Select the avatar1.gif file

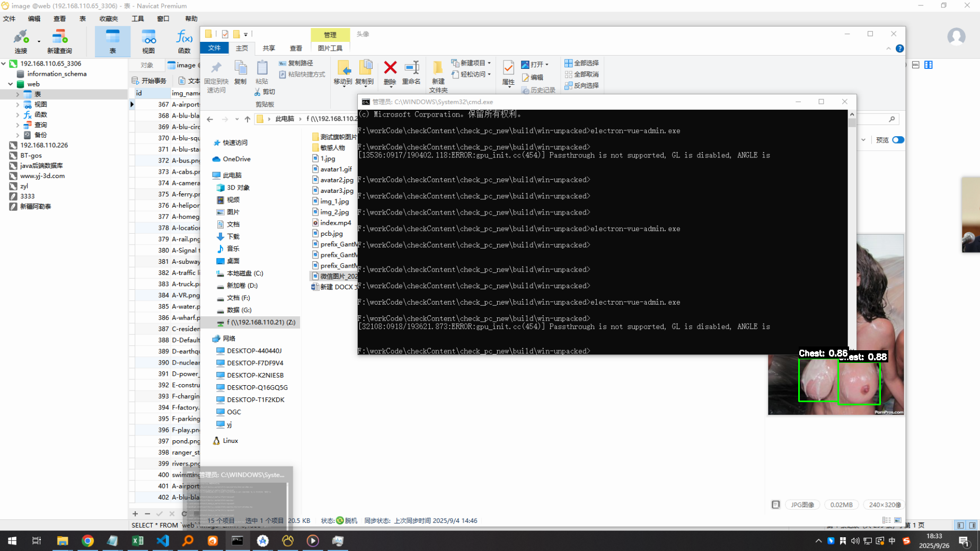(x=336, y=169)
